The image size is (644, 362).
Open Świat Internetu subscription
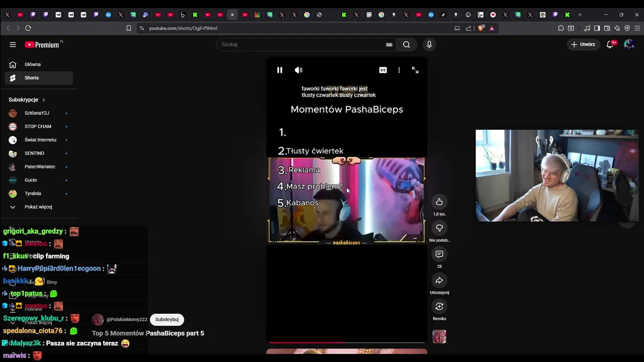[39, 140]
